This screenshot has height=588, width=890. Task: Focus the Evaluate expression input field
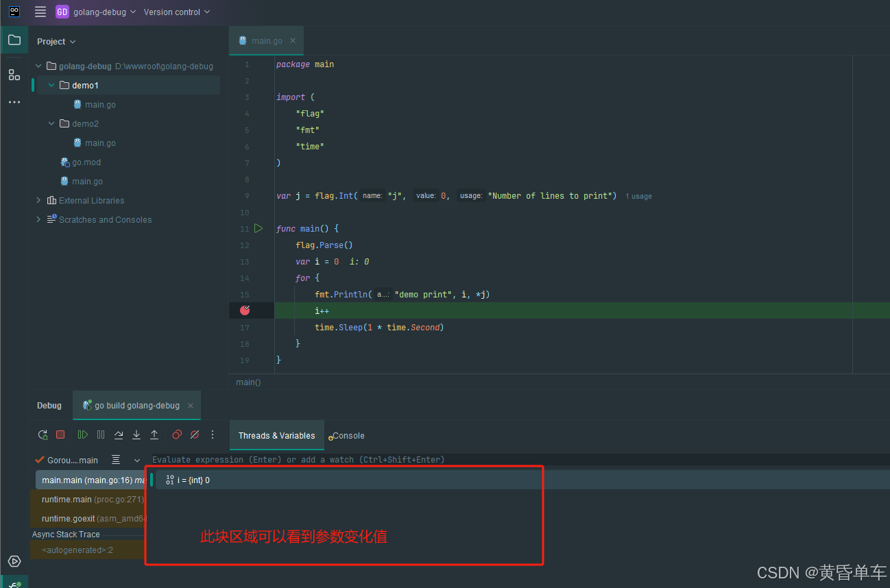click(519, 460)
